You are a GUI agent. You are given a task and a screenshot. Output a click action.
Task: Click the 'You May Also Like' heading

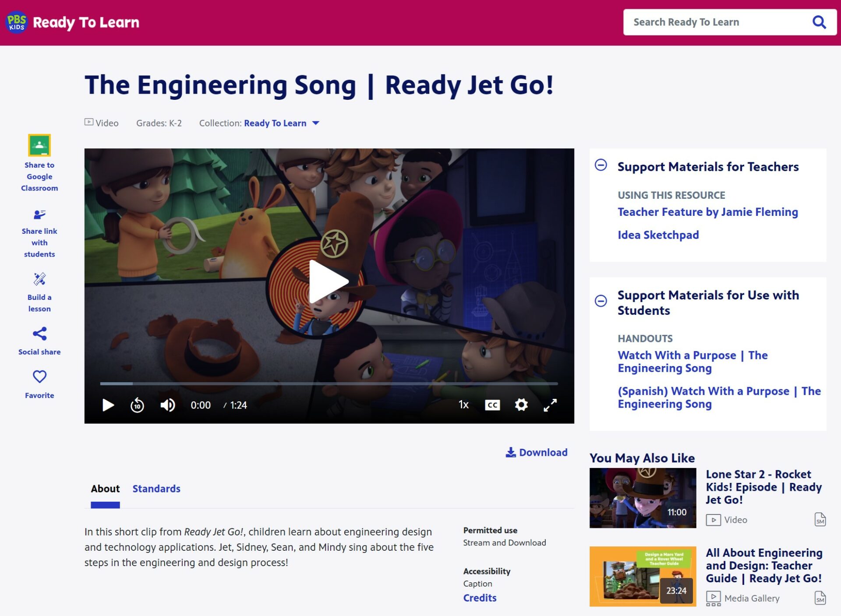(x=642, y=458)
